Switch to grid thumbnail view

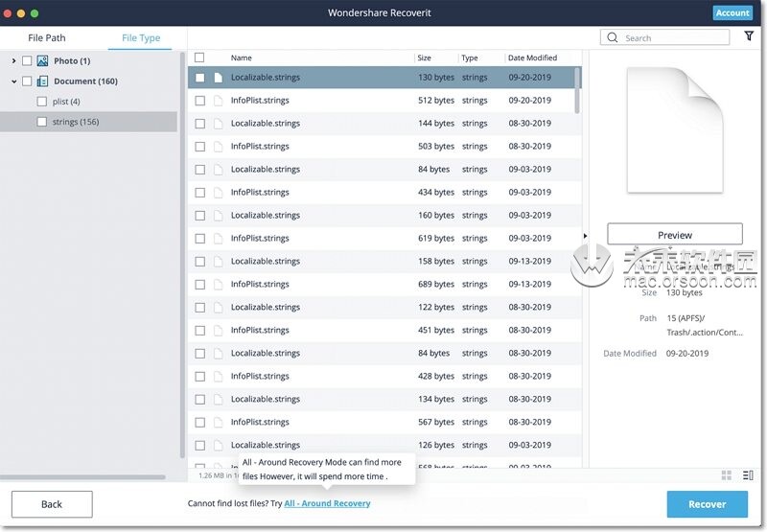pyautogui.click(x=727, y=475)
